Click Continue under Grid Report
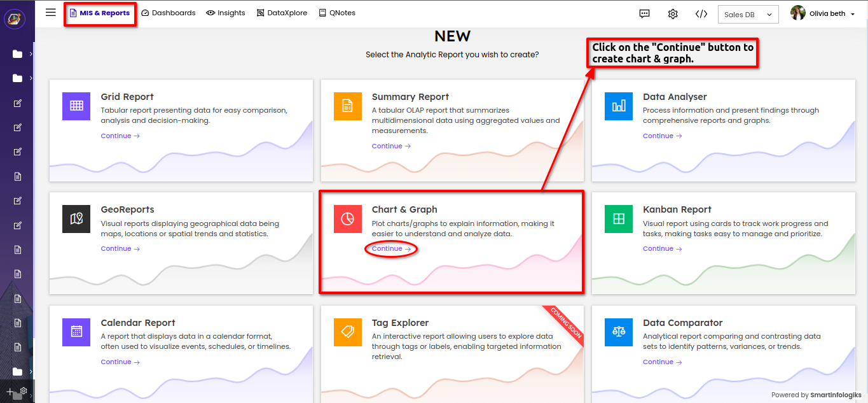Viewport: 868px width, 403px height. click(x=120, y=136)
